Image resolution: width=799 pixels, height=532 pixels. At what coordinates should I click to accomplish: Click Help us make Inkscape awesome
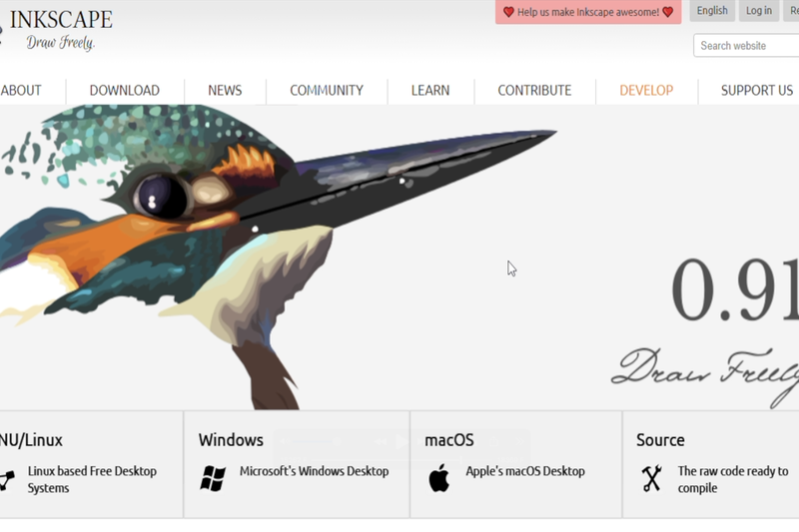coord(588,12)
